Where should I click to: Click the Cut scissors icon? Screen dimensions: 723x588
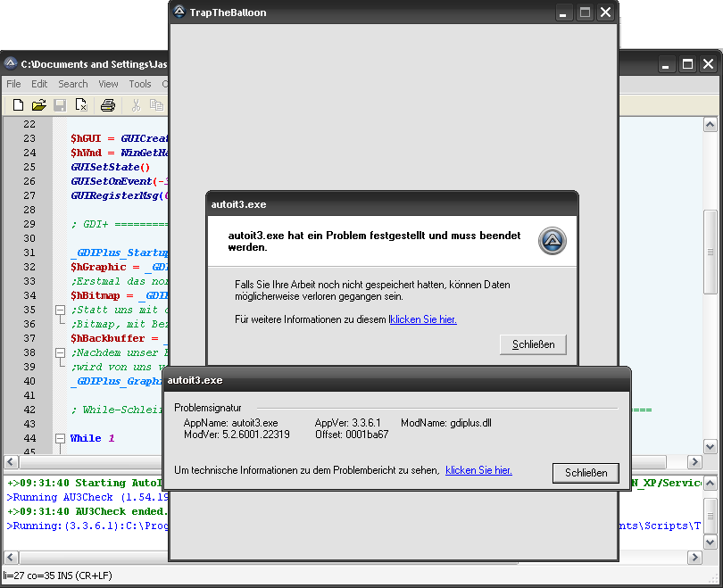[136, 105]
